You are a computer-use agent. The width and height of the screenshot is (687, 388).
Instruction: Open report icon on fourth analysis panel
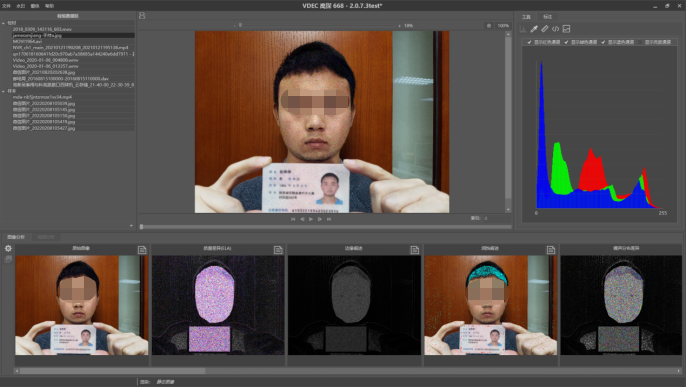551,250
